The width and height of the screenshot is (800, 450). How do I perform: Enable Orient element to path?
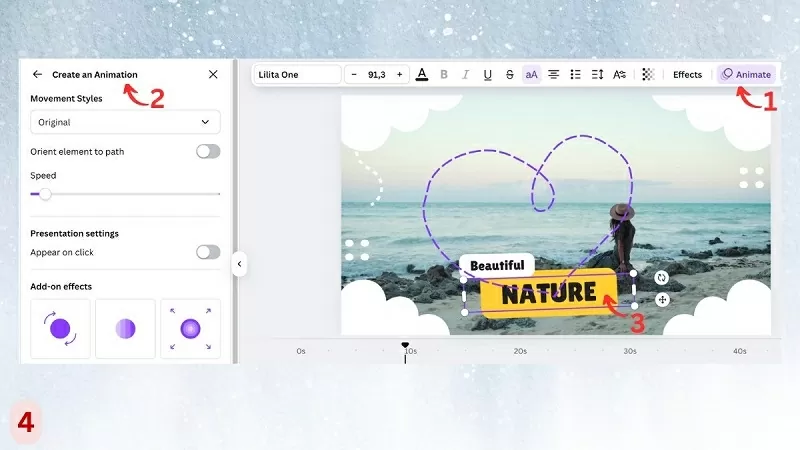pos(208,151)
